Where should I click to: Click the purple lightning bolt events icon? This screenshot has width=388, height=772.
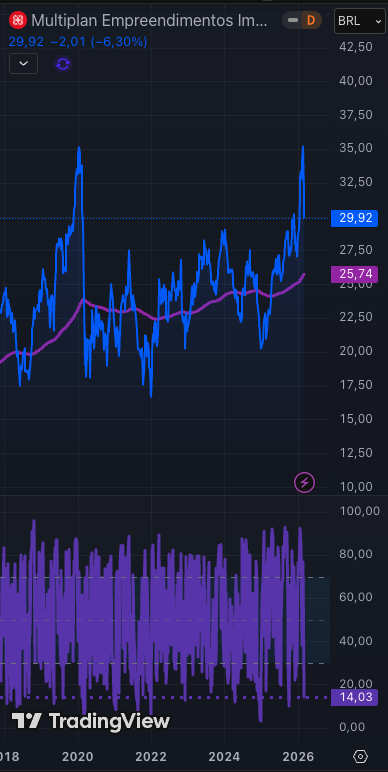tap(304, 482)
